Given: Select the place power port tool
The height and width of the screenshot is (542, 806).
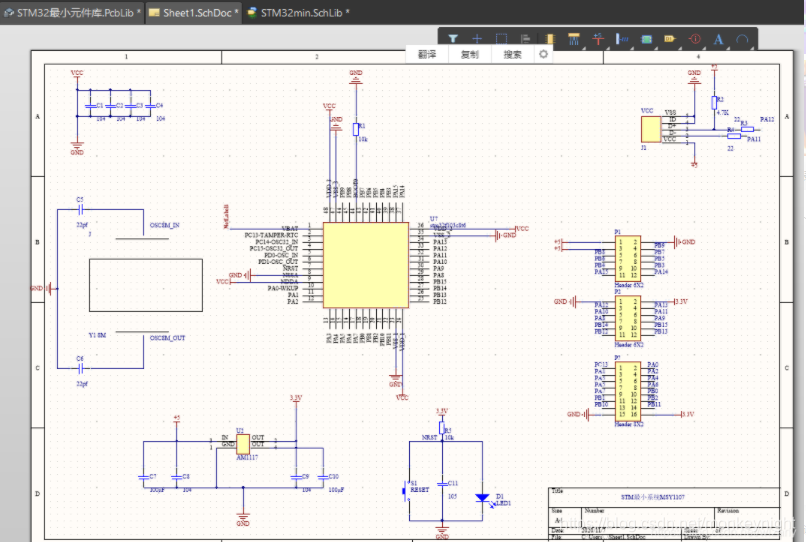Looking at the screenshot, I should click(x=598, y=39).
